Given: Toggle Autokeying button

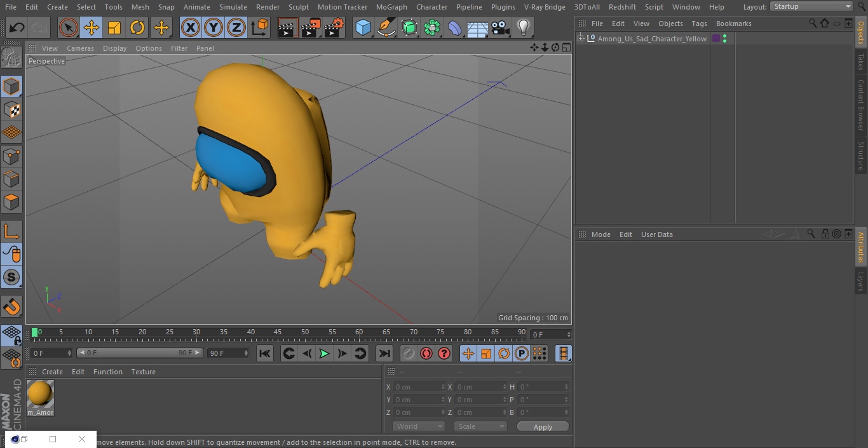Looking at the screenshot, I should pyautogui.click(x=426, y=353).
